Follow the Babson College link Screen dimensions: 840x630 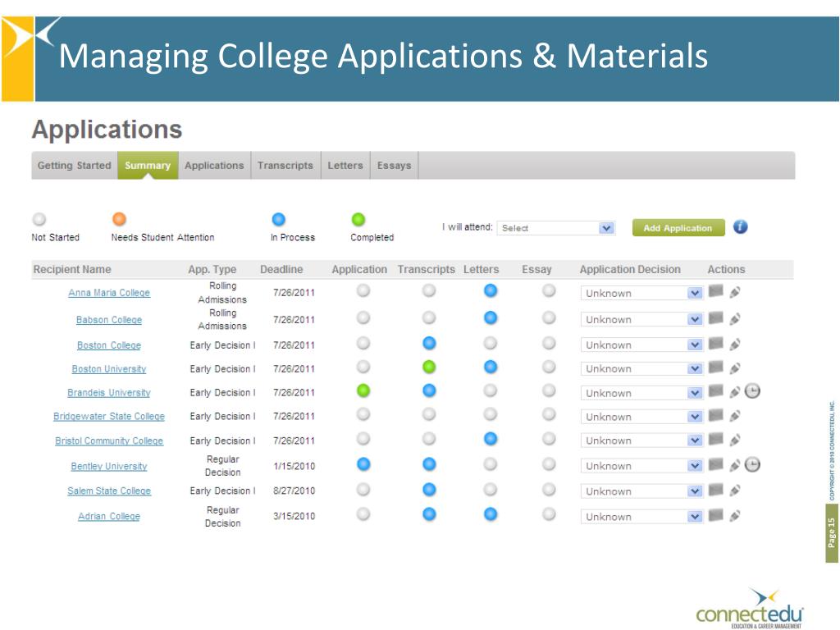[109, 320]
